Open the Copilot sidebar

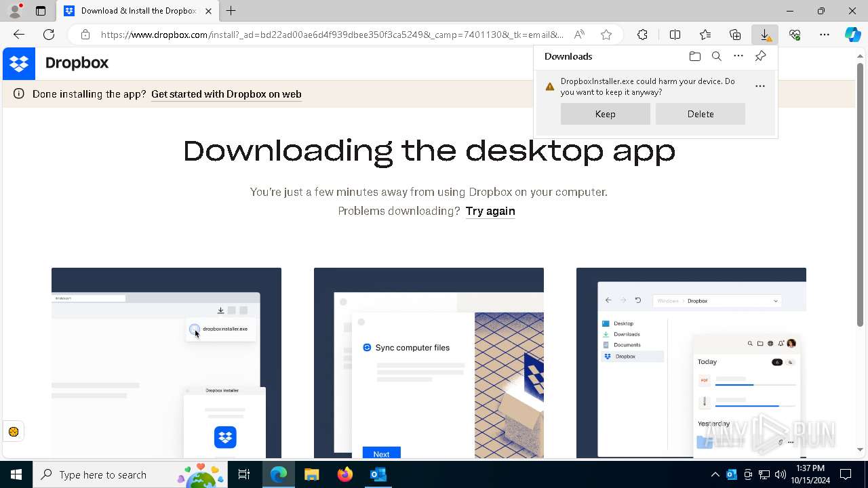[852, 35]
